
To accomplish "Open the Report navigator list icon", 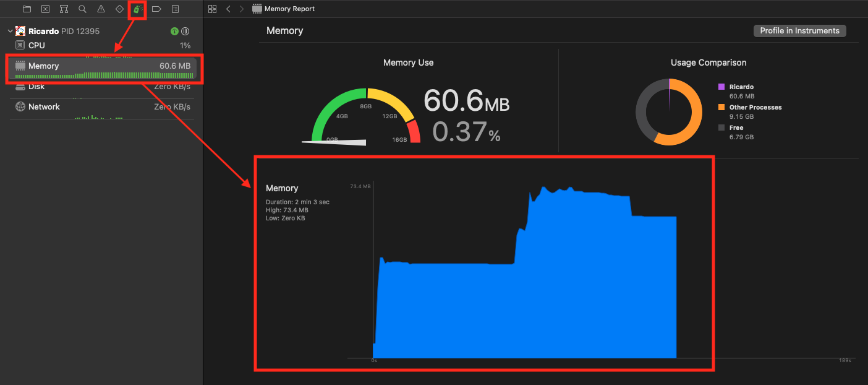I will 174,9.
